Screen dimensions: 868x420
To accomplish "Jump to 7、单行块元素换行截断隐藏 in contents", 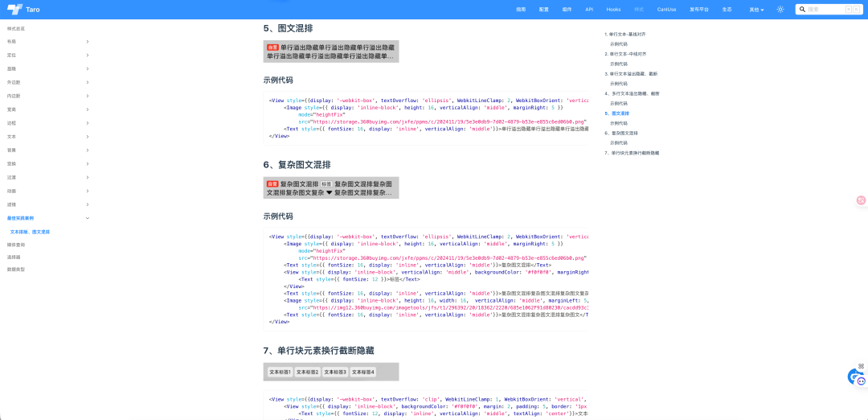I will (x=633, y=152).
